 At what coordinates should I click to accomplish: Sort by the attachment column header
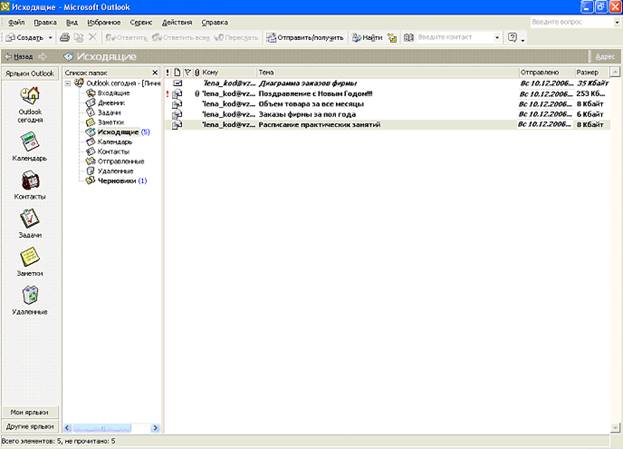coord(197,72)
